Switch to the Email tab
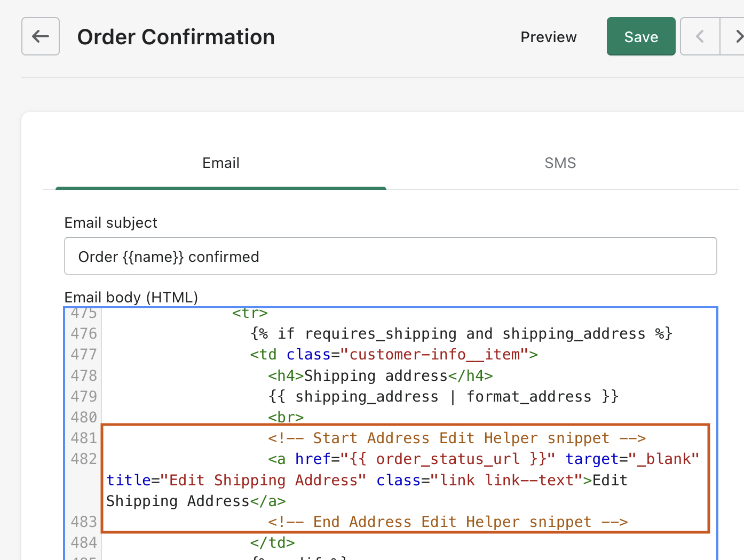 pos(221,163)
